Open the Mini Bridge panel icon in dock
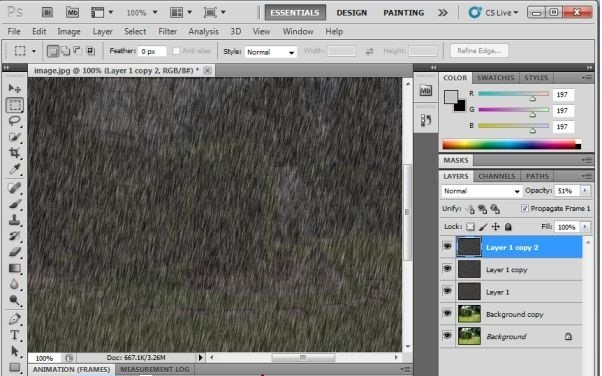The image size is (602, 376). pyautogui.click(x=425, y=91)
